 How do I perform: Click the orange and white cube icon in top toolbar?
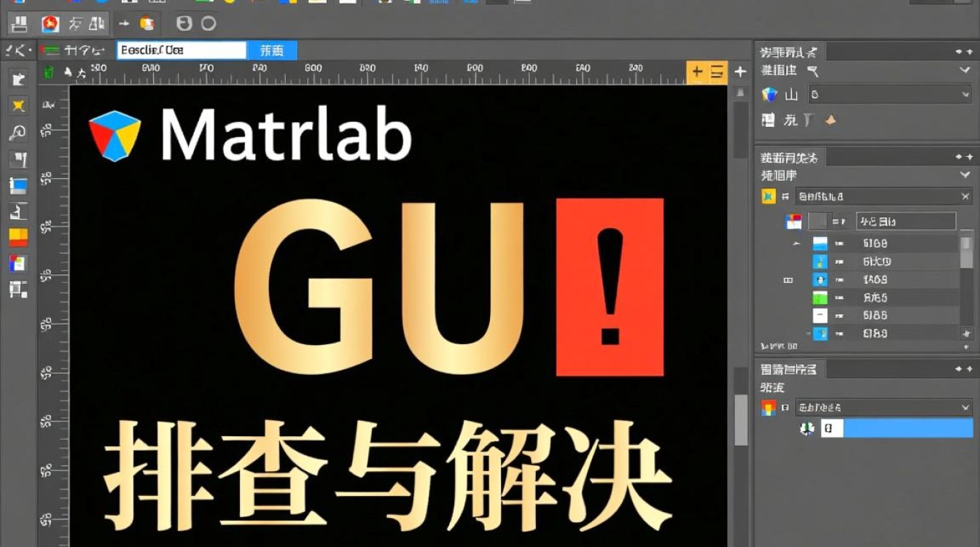coord(147,23)
